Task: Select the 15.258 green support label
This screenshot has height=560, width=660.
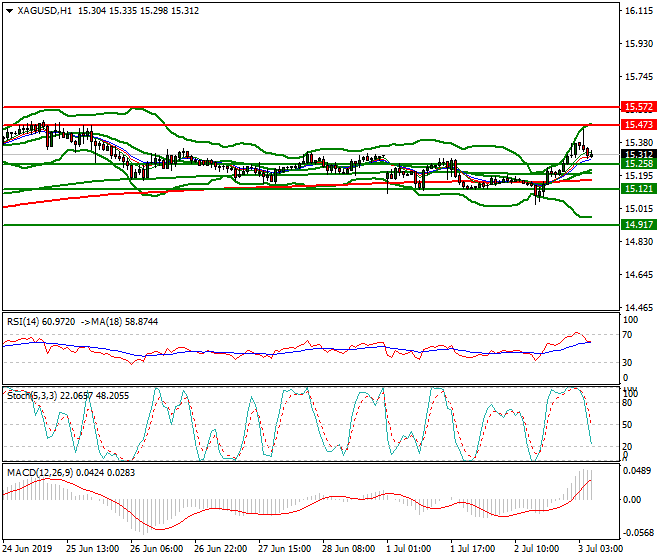Action: pos(639,163)
